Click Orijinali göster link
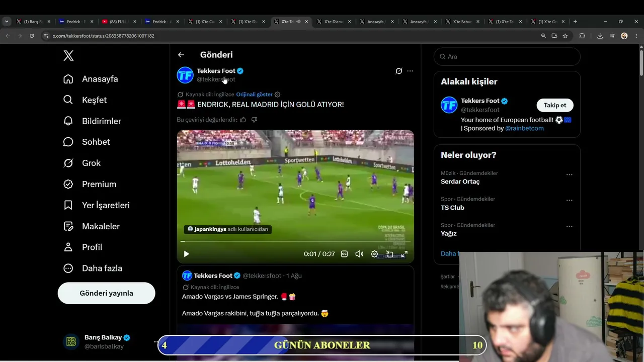644x362 pixels. [x=254, y=95]
